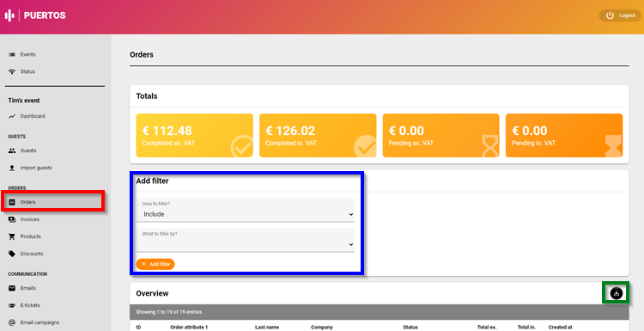
Task: Click the € 126.02 amount
Action: coord(290,131)
